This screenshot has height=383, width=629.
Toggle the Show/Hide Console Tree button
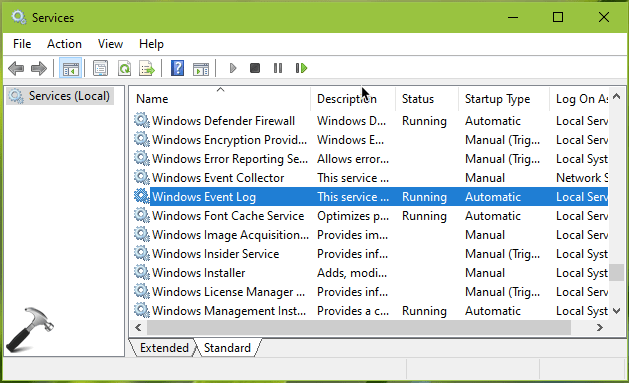point(71,68)
